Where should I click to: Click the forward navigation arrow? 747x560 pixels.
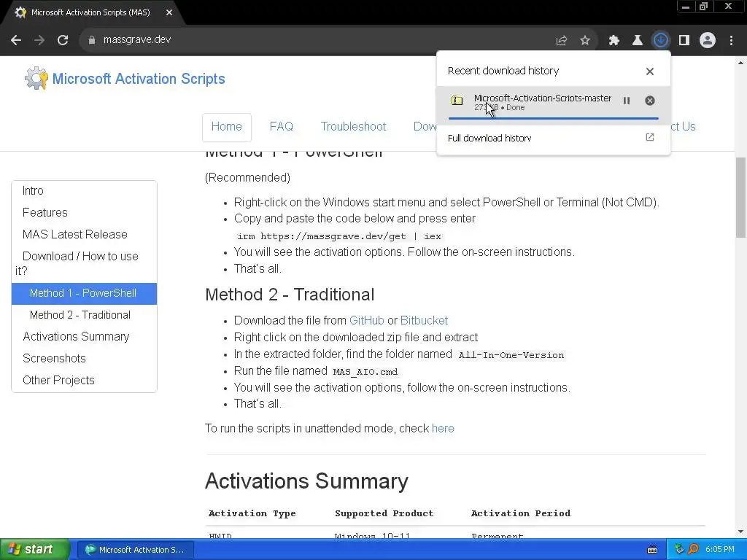[x=39, y=40]
